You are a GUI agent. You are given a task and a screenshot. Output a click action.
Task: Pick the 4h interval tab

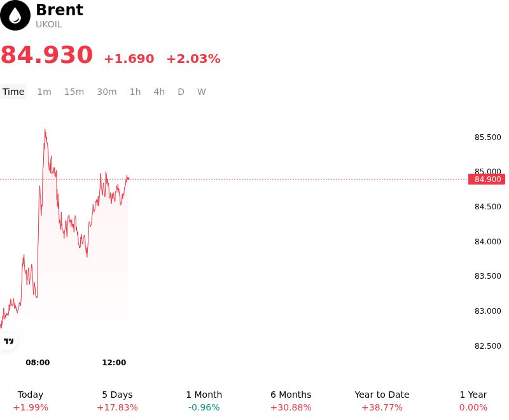click(159, 92)
